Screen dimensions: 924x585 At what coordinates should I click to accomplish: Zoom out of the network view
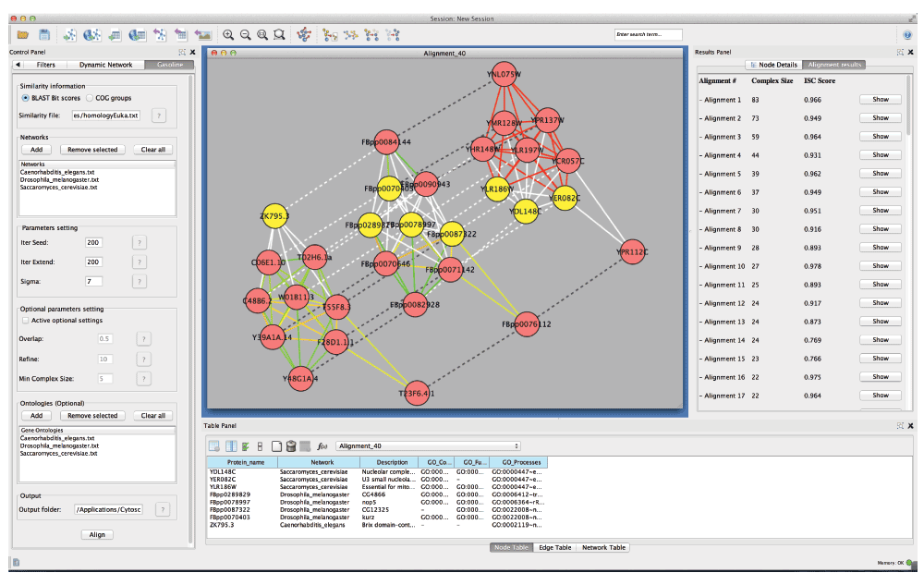pos(245,35)
